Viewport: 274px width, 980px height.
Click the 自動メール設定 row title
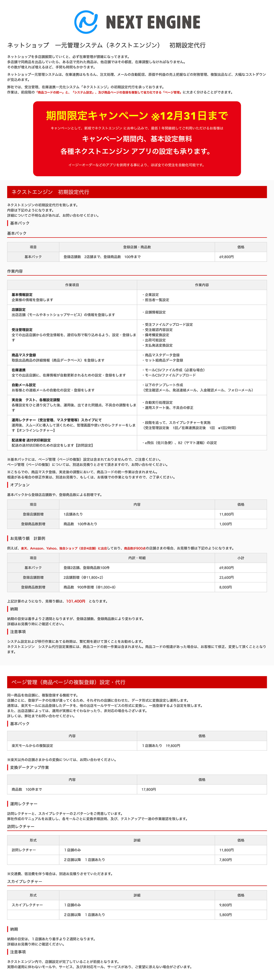click(x=24, y=385)
